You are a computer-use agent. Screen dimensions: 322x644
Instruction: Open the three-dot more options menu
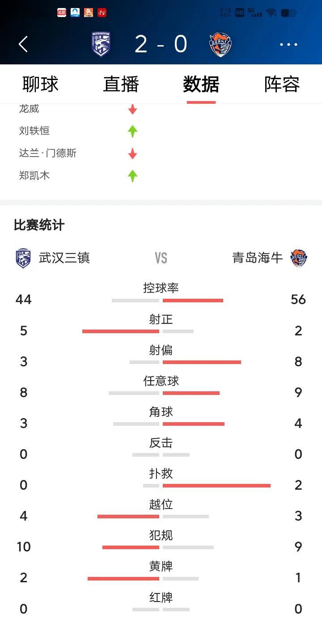(288, 44)
